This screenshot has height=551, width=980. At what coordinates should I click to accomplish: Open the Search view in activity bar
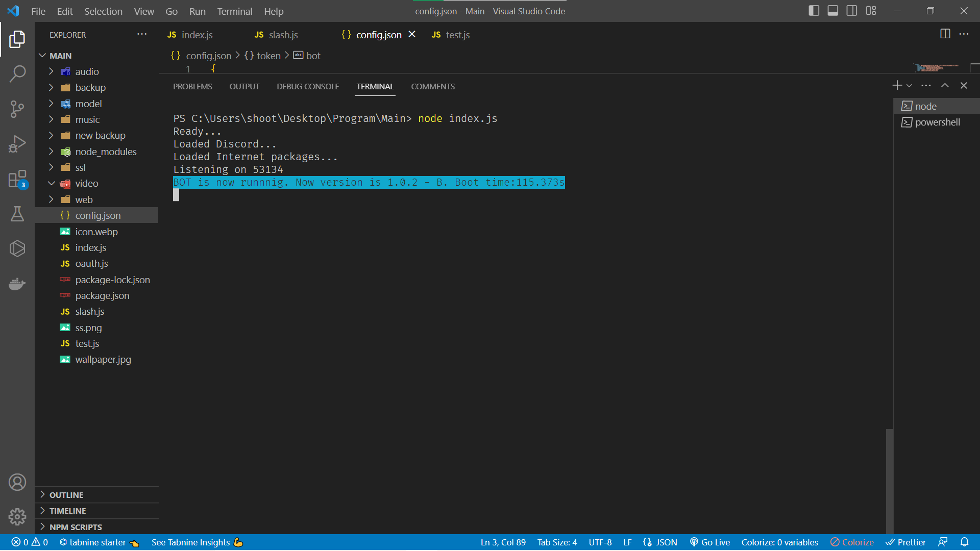click(x=17, y=73)
